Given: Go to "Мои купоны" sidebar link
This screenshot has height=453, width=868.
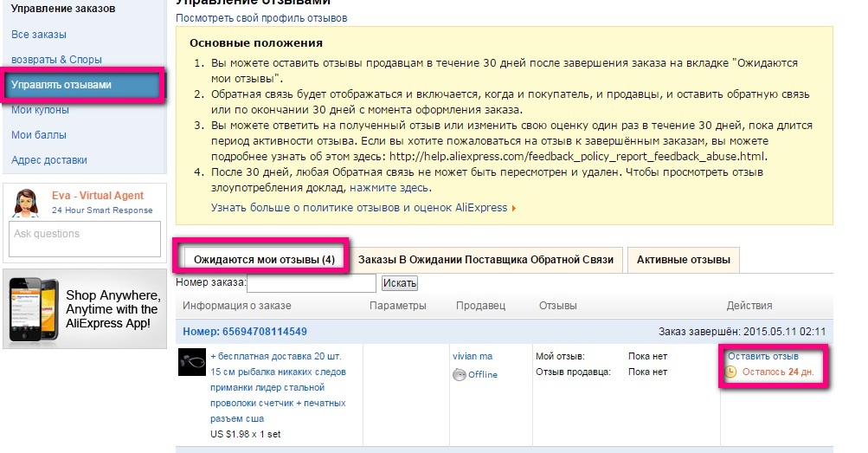Looking at the screenshot, I should (40, 110).
